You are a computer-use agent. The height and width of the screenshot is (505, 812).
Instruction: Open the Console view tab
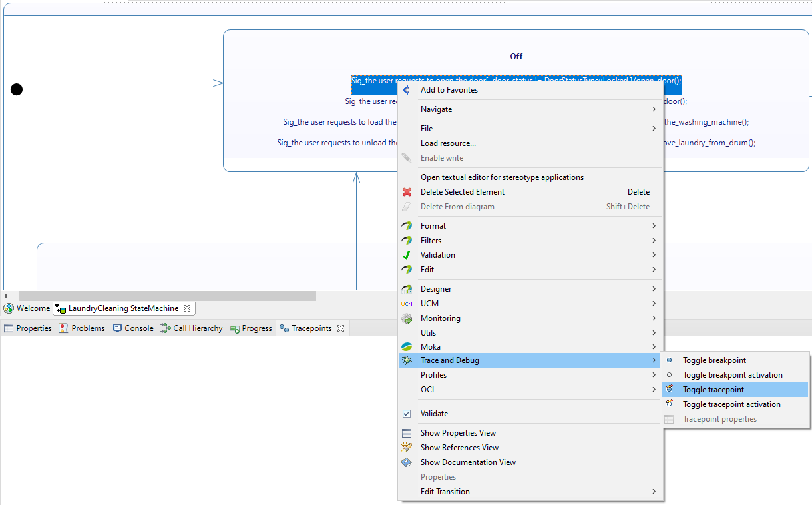click(133, 328)
